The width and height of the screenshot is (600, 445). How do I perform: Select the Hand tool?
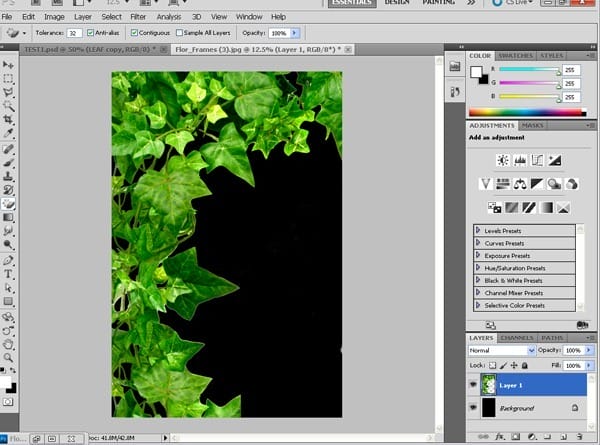tap(8, 344)
